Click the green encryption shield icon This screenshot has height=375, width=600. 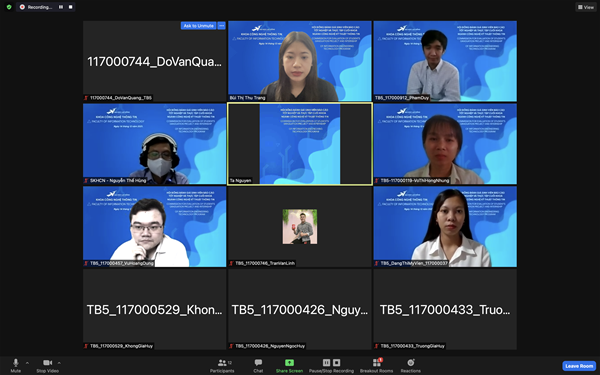[9, 7]
